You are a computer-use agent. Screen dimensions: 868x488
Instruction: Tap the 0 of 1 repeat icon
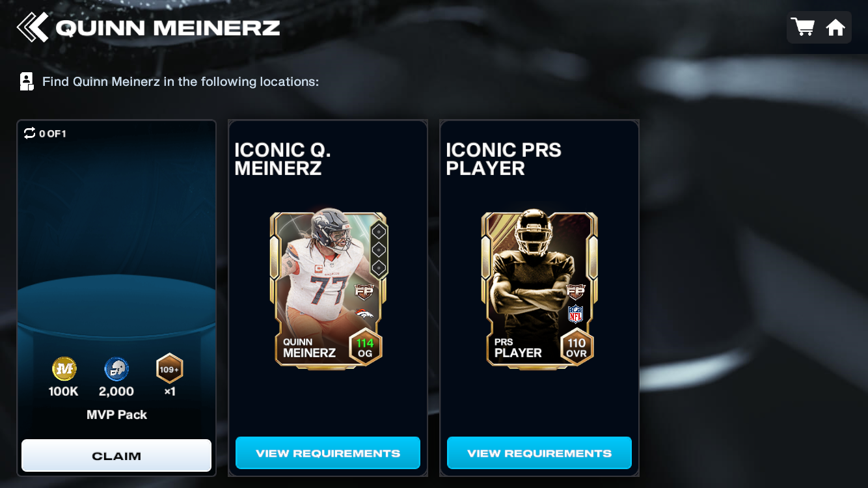pos(29,133)
